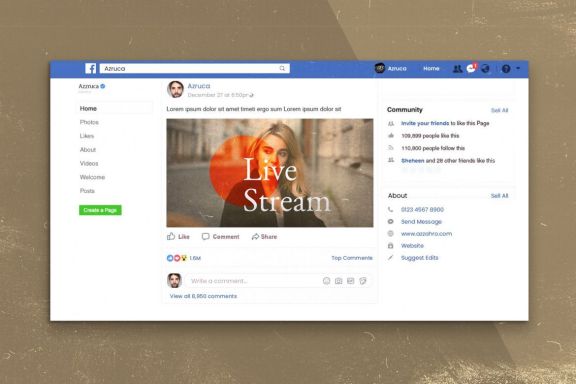Image resolution: width=576 pixels, height=384 pixels.
Task: Open Photos in the left menu
Action: (89, 122)
